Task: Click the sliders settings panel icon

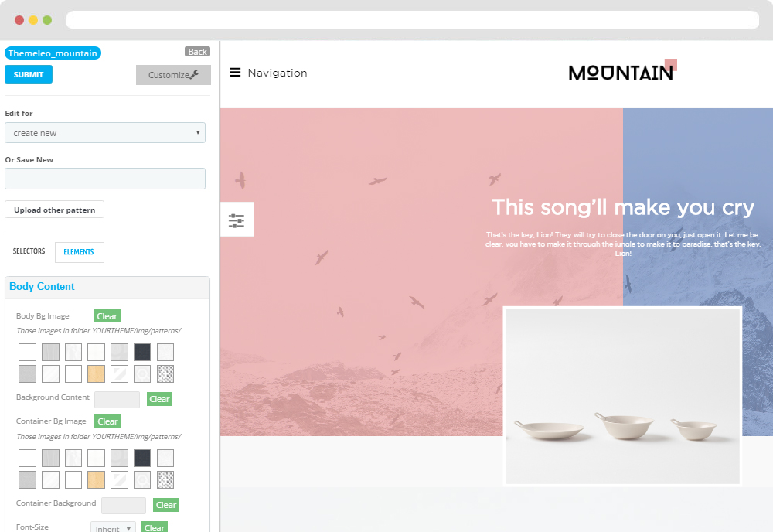Action: click(x=237, y=220)
